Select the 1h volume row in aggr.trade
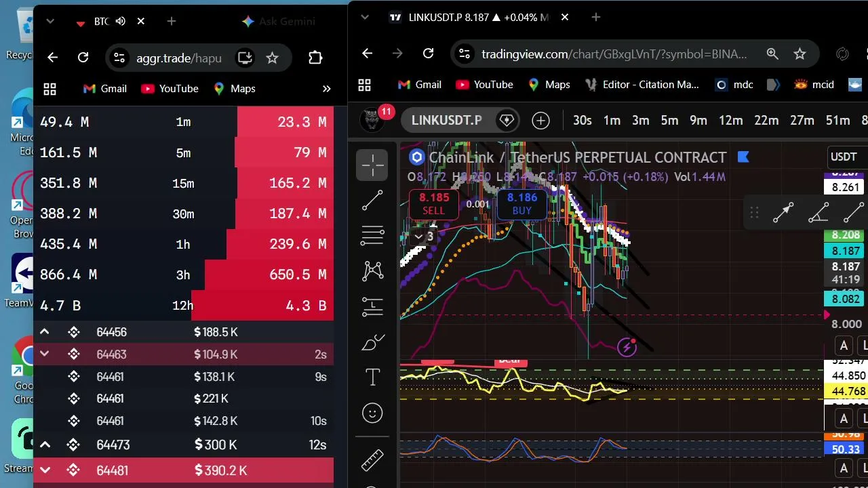868x488 pixels. [x=183, y=244]
